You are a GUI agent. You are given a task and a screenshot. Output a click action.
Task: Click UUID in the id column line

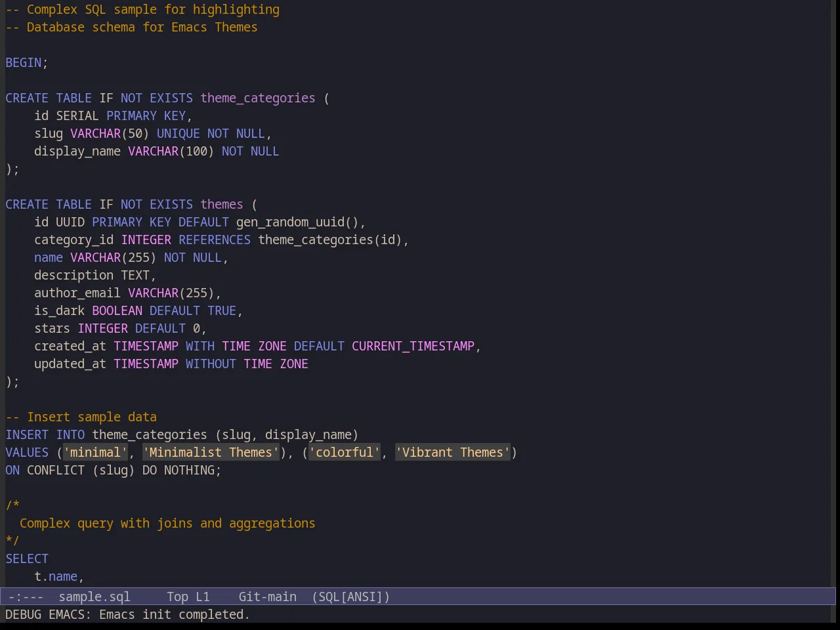click(70, 222)
